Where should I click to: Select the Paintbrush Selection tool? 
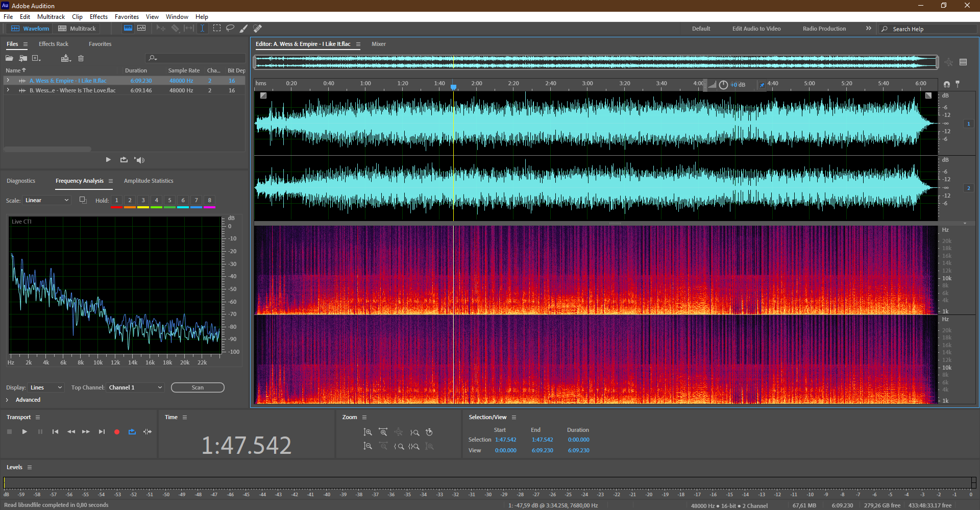(243, 29)
